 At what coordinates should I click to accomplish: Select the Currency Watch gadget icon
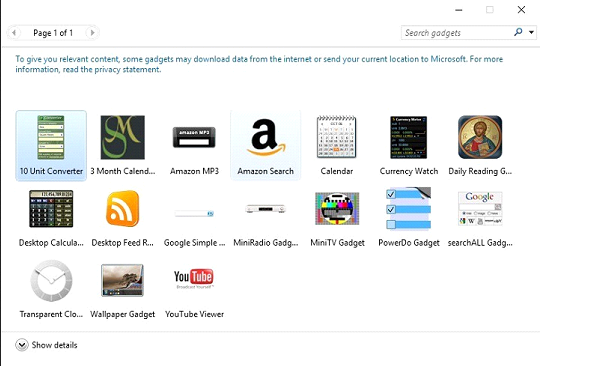[408, 137]
